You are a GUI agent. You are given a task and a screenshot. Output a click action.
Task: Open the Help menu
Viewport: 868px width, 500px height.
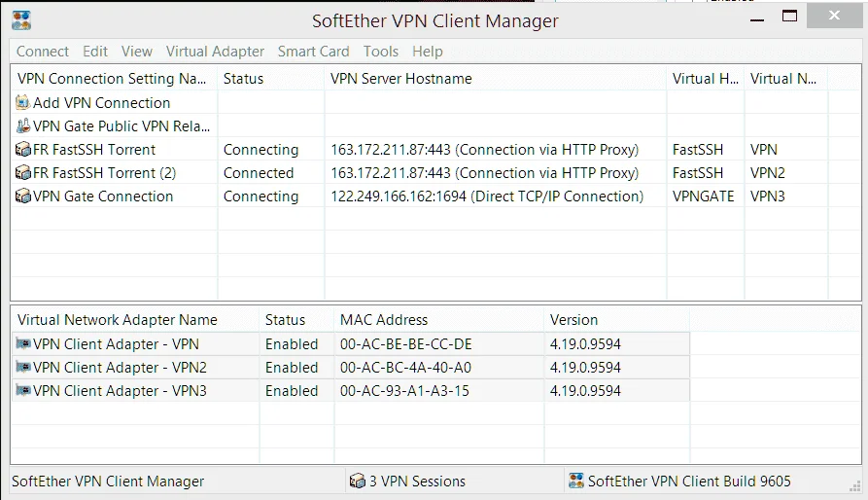(x=428, y=52)
